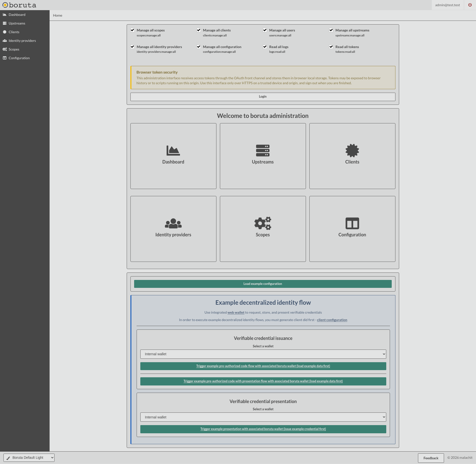Uncheck Manage all clients checkbox

[199, 30]
